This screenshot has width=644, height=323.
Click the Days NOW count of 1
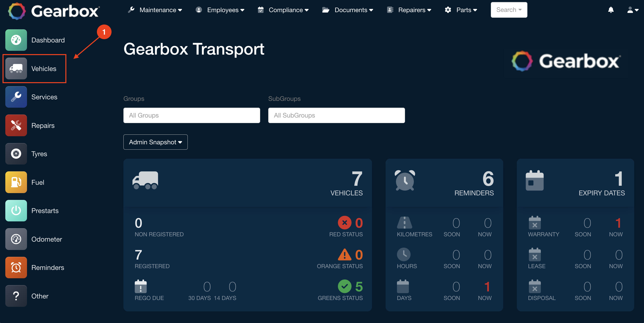click(487, 287)
